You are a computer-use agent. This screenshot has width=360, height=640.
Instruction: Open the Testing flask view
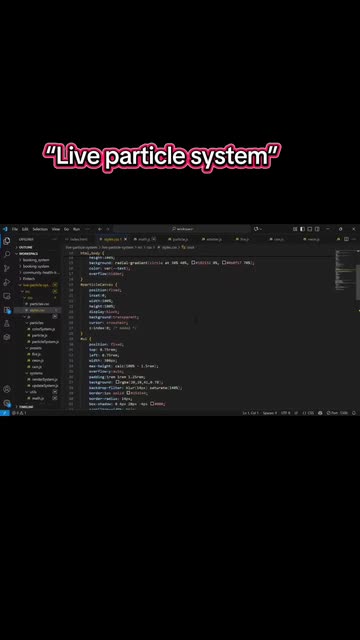point(7,324)
